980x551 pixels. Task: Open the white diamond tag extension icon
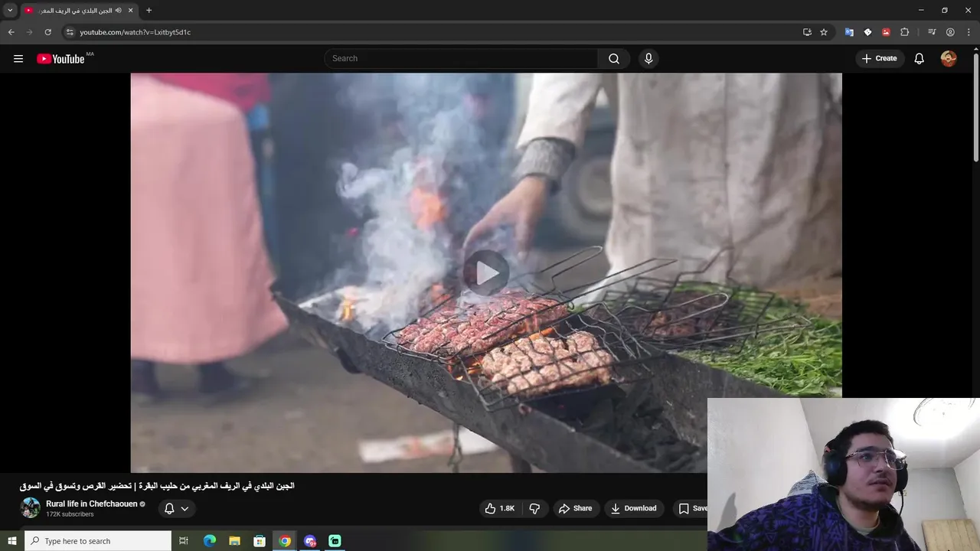tap(867, 32)
